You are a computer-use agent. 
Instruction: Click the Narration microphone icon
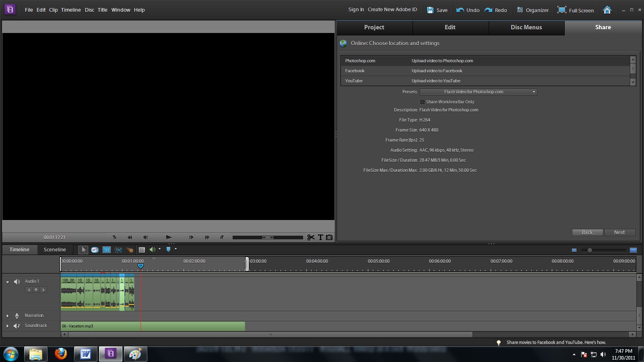17,316
